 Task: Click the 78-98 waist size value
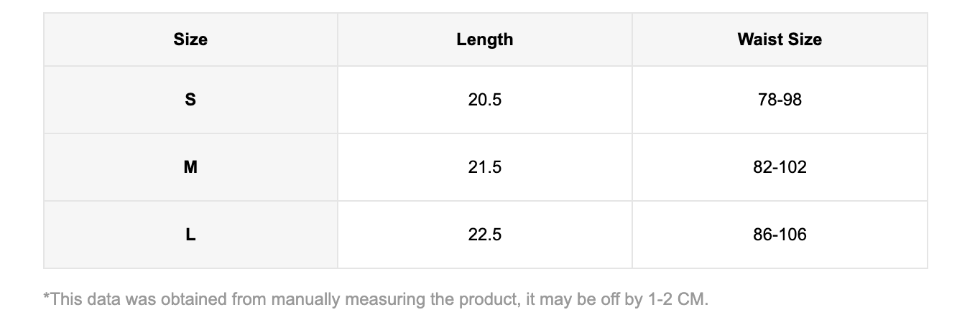[x=780, y=100]
